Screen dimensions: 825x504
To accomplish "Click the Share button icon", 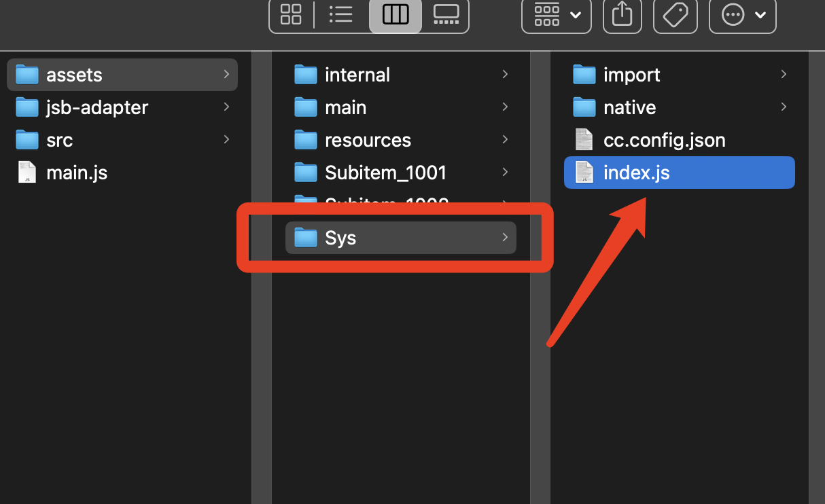I will click(622, 14).
